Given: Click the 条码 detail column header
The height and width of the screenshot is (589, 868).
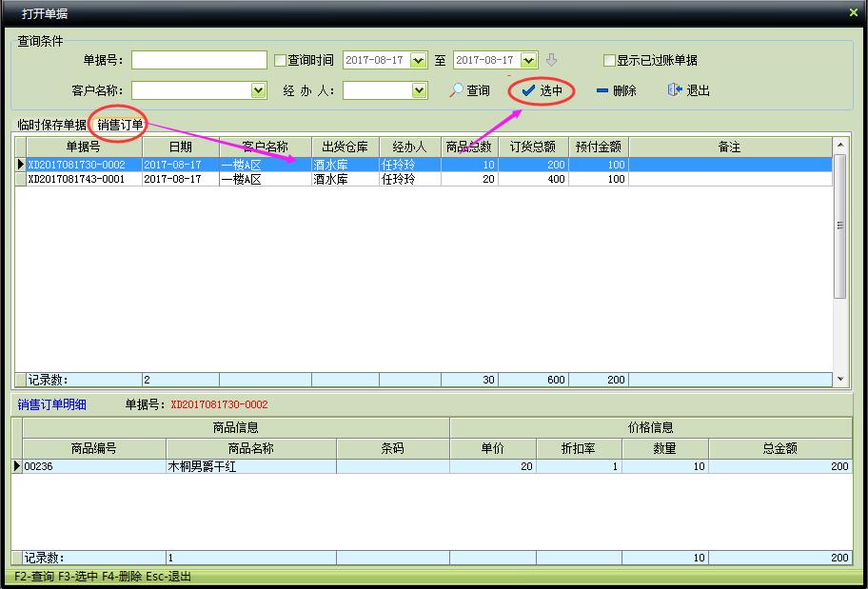Looking at the screenshot, I should click(392, 448).
